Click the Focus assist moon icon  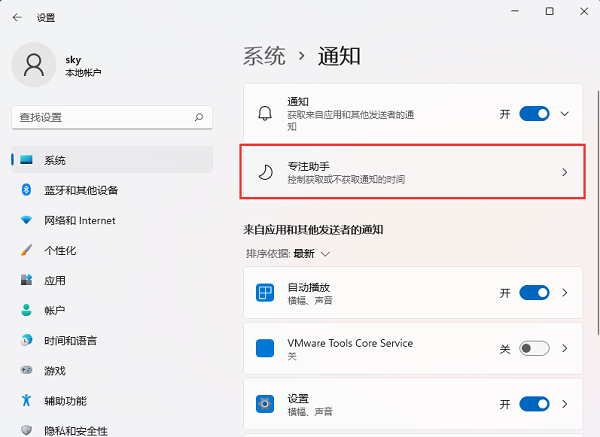point(265,172)
